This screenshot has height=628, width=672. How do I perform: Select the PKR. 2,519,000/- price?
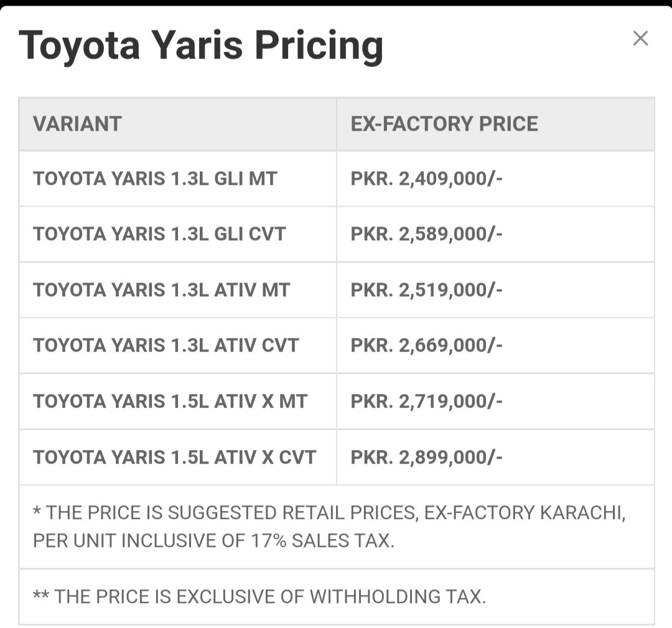pos(426,290)
